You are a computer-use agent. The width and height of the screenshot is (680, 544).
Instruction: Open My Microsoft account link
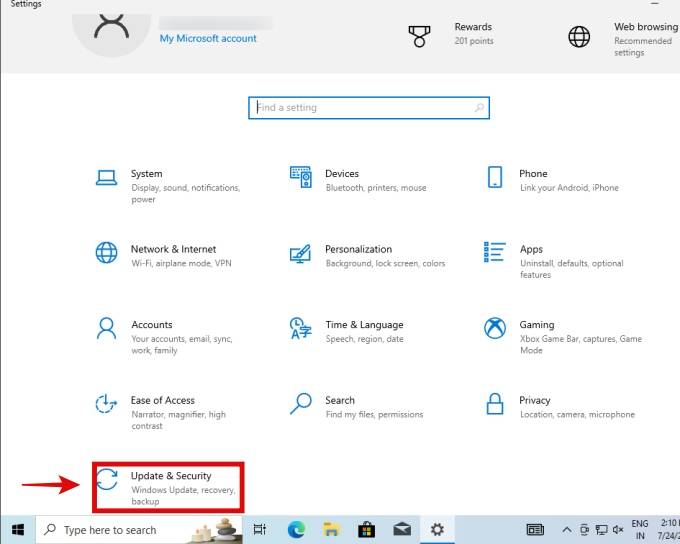click(208, 39)
